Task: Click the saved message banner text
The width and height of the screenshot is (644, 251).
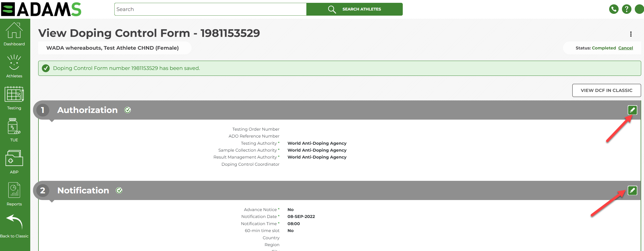Action: 126,68
